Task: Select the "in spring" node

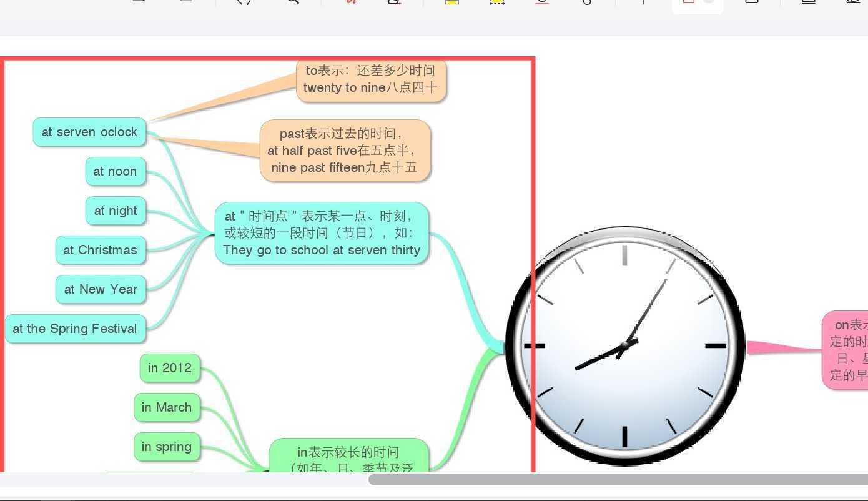Action: coord(167,447)
